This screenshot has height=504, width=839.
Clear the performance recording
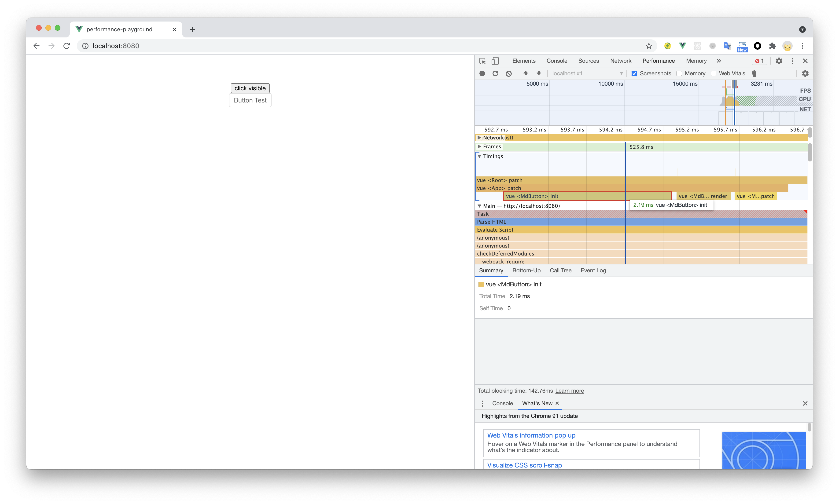pyautogui.click(x=508, y=73)
